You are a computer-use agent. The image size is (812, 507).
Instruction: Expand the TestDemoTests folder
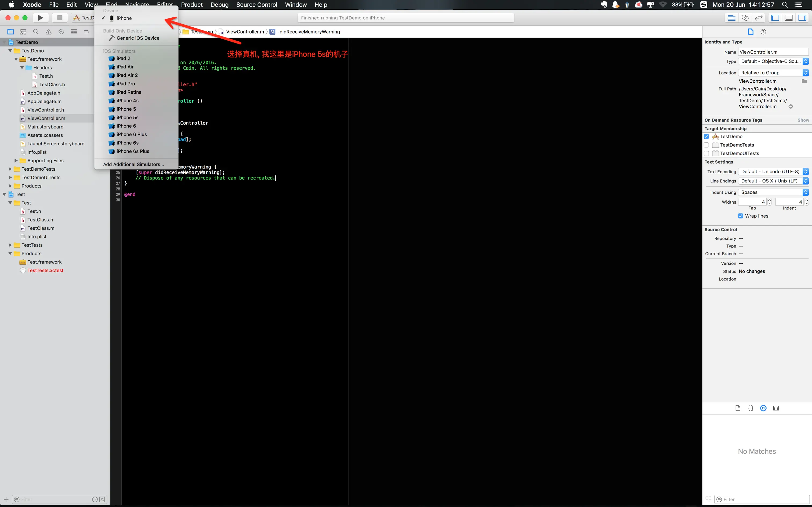(10, 169)
